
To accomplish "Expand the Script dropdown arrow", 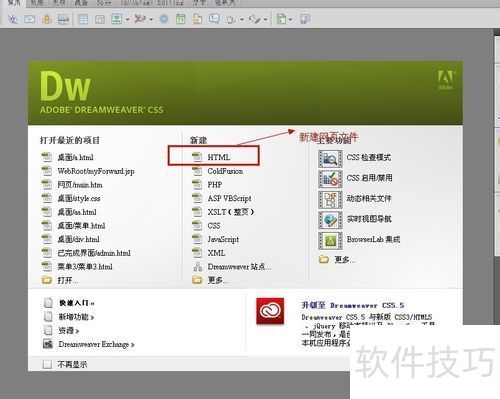I will pyautogui.click(x=266, y=20).
